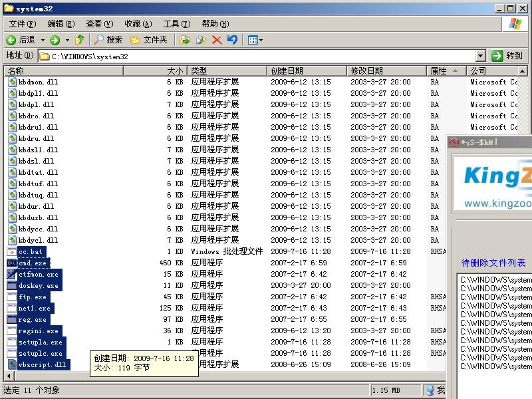532x399 pixels.
Task: Open the Views dropdown button
Action: [255, 40]
